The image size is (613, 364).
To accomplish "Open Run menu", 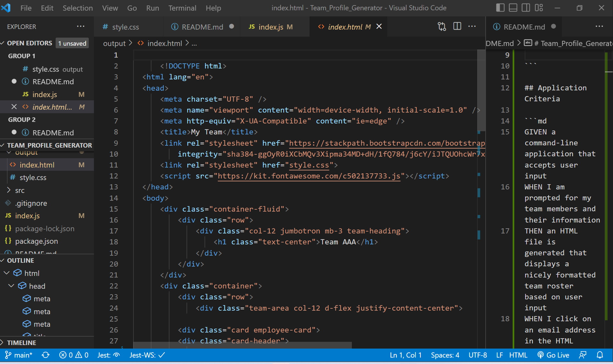I will (152, 8).
